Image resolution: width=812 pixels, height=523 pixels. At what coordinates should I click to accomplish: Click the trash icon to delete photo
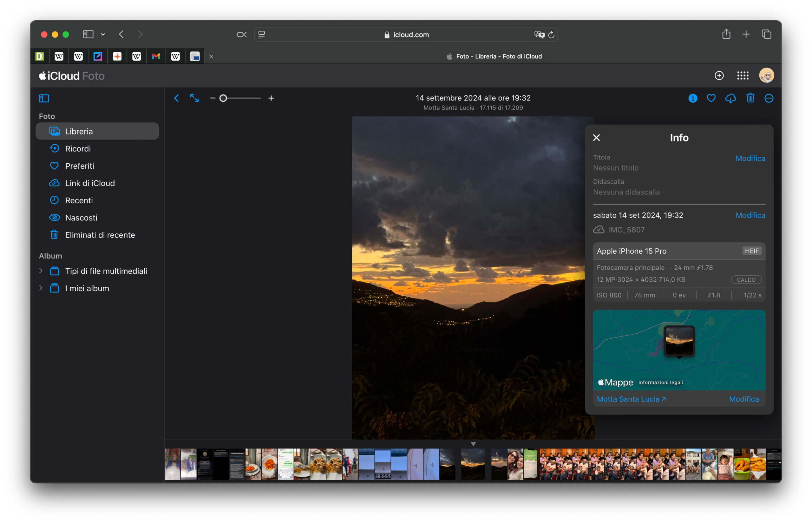[x=750, y=98]
